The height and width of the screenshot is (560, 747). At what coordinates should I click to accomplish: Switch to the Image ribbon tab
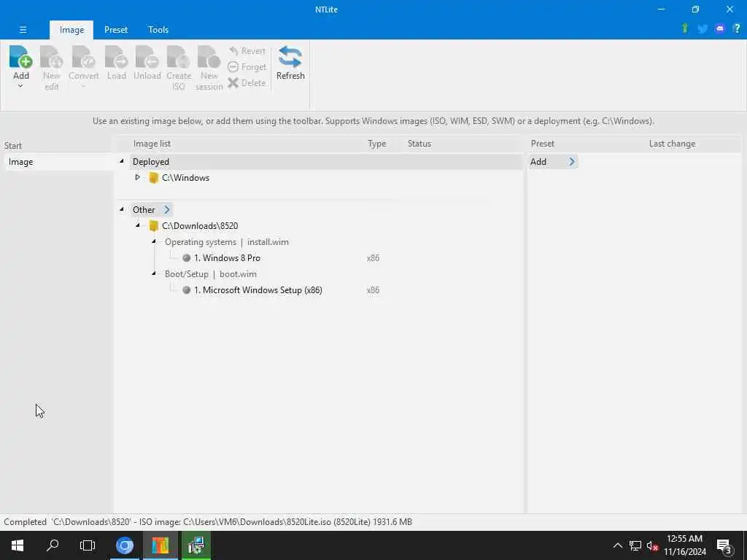pos(71,29)
